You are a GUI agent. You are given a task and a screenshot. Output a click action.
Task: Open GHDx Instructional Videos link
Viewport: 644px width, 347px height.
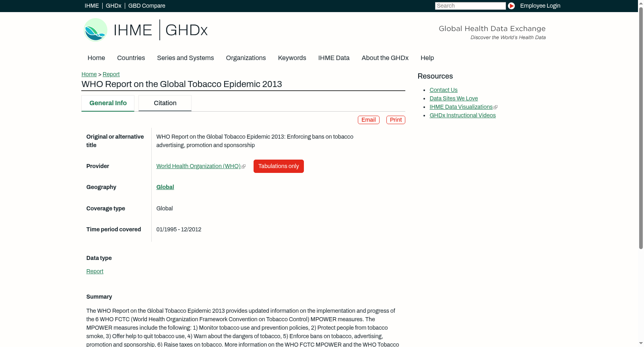point(462,115)
